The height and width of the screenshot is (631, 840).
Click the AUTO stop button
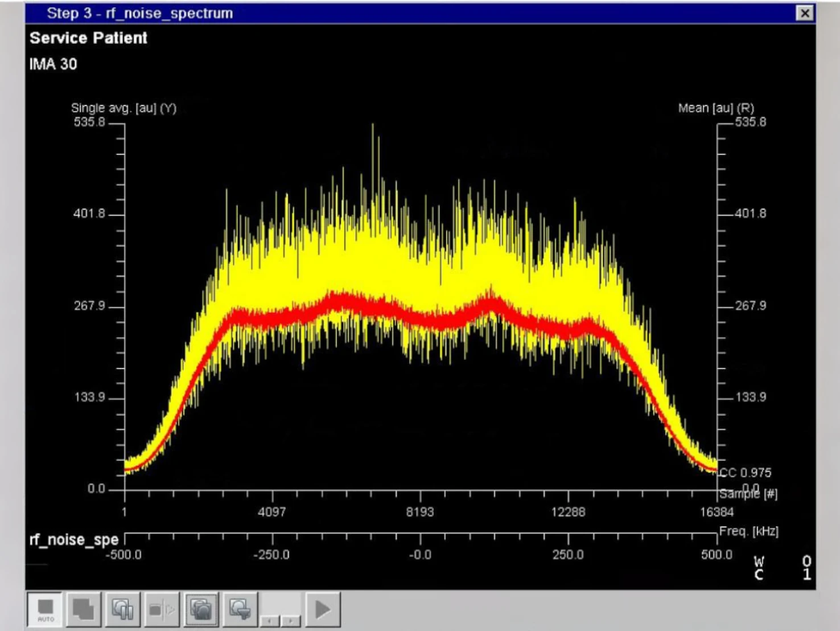46,609
